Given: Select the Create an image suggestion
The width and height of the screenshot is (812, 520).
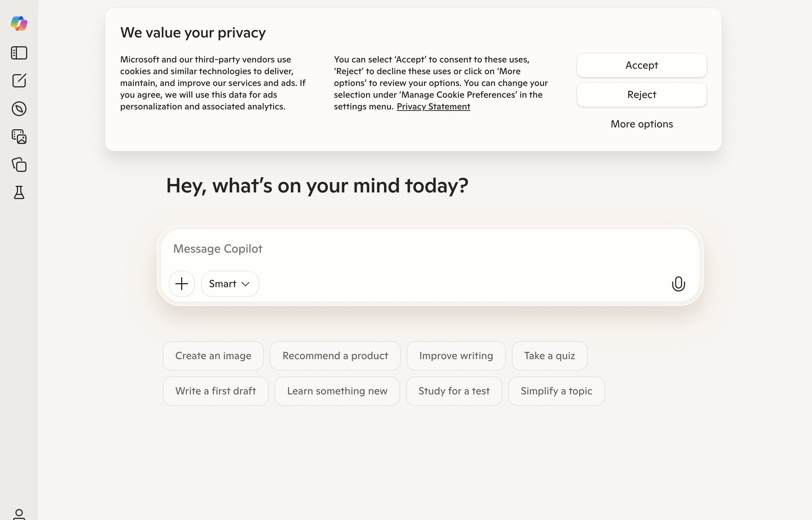Looking at the screenshot, I should (x=213, y=356).
